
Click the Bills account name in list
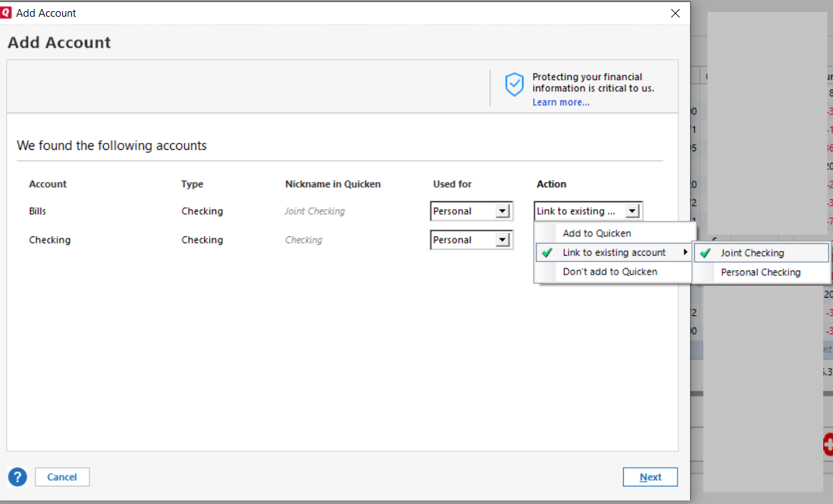[38, 211]
